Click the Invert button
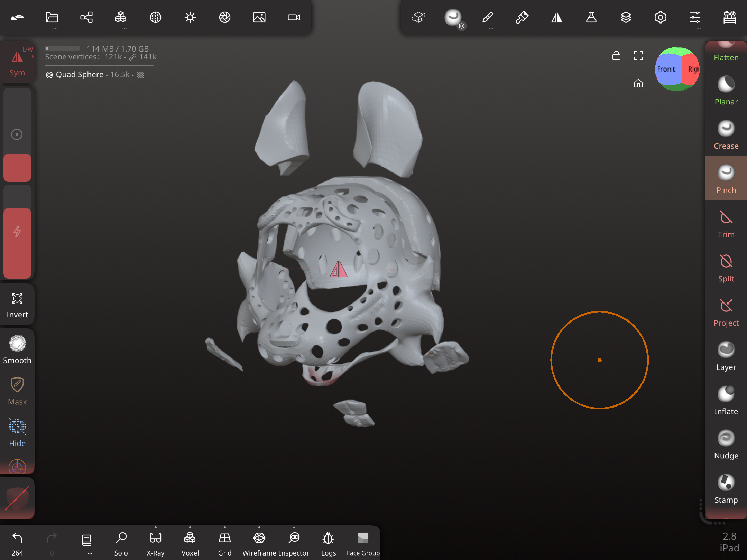The height and width of the screenshot is (560, 747). point(17,305)
